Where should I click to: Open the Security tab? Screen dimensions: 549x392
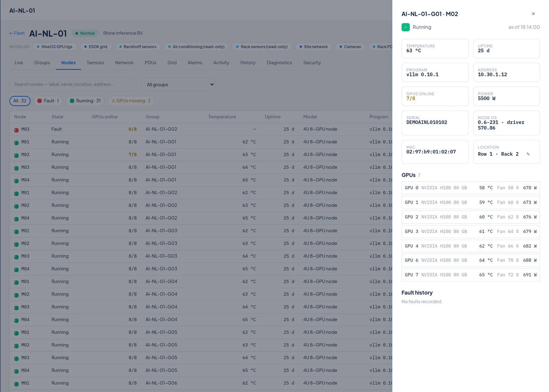pos(312,63)
